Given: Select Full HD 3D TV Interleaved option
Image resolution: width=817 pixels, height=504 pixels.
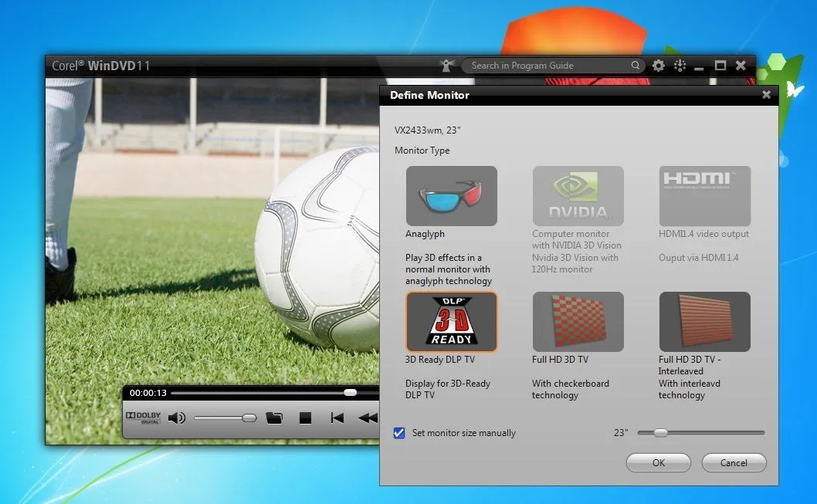Looking at the screenshot, I should click(704, 322).
